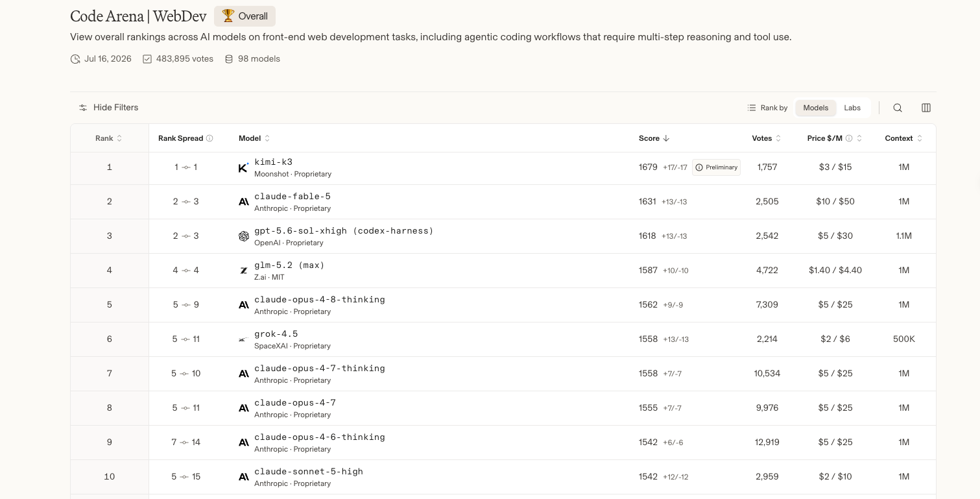Screen dimensions: 980x499
Task: Click the price $2 / $6
Action: click(835, 339)
